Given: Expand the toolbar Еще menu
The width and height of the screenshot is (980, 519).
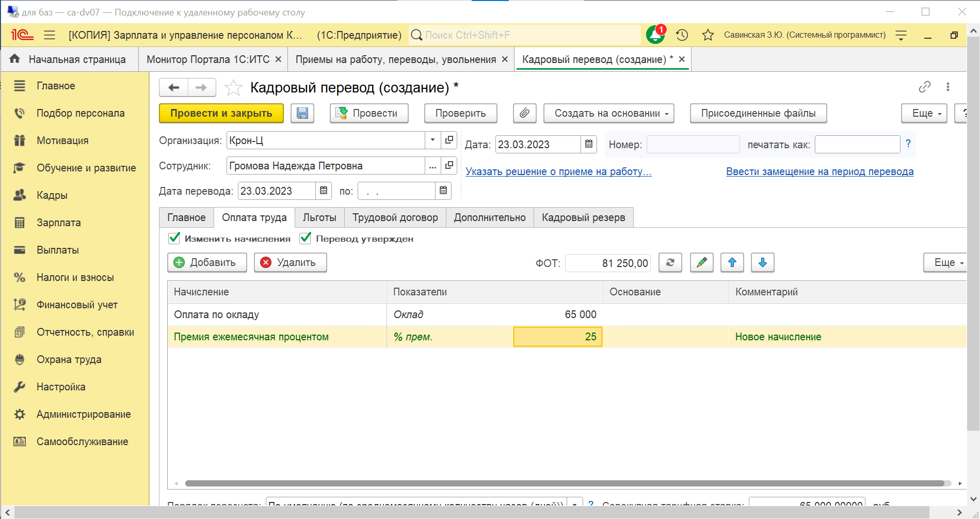Looking at the screenshot, I should [x=923, y=113].
